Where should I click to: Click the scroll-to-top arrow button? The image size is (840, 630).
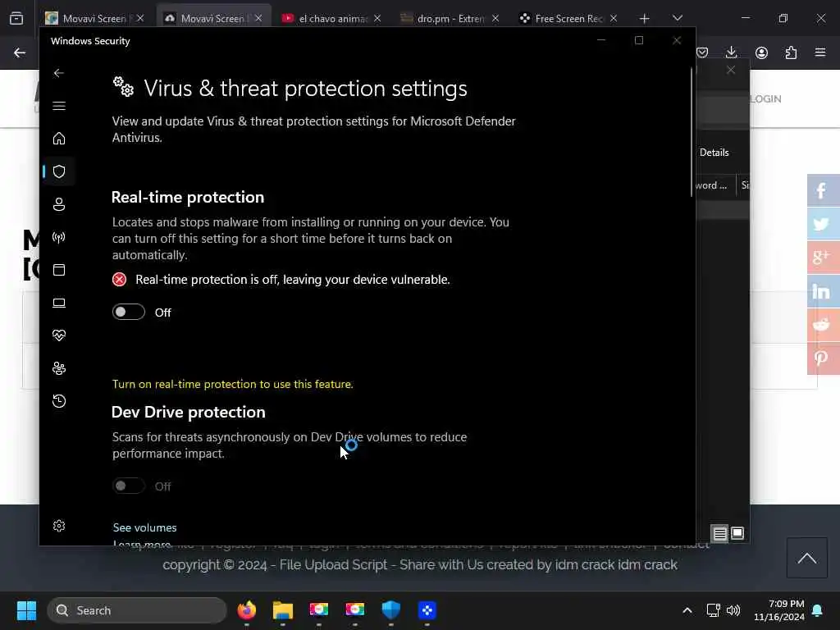(x=807, y=558)
